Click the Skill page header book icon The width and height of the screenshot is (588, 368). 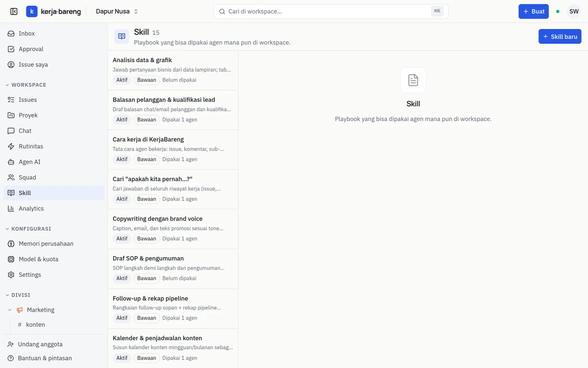click(x=122, y=36)
